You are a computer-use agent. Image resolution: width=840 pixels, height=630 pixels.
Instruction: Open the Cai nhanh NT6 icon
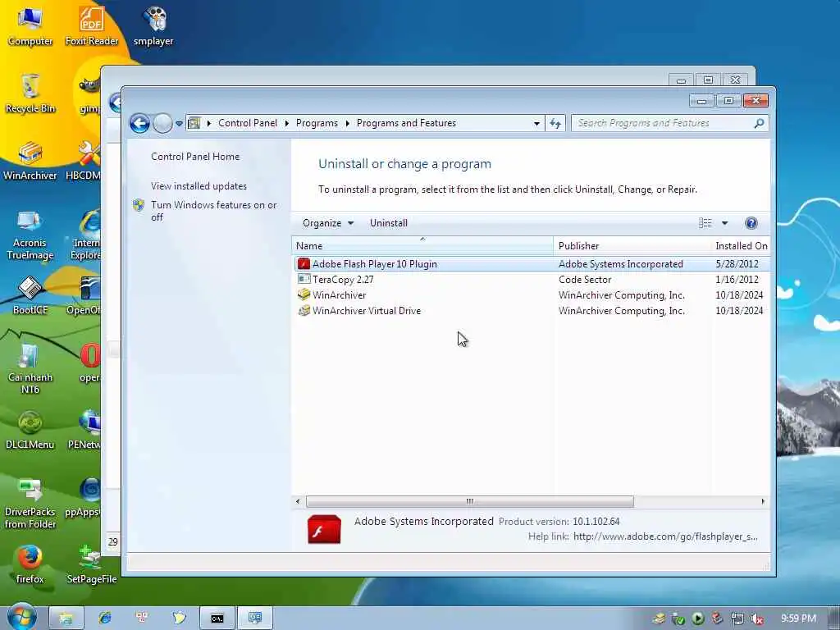(30, 368)
